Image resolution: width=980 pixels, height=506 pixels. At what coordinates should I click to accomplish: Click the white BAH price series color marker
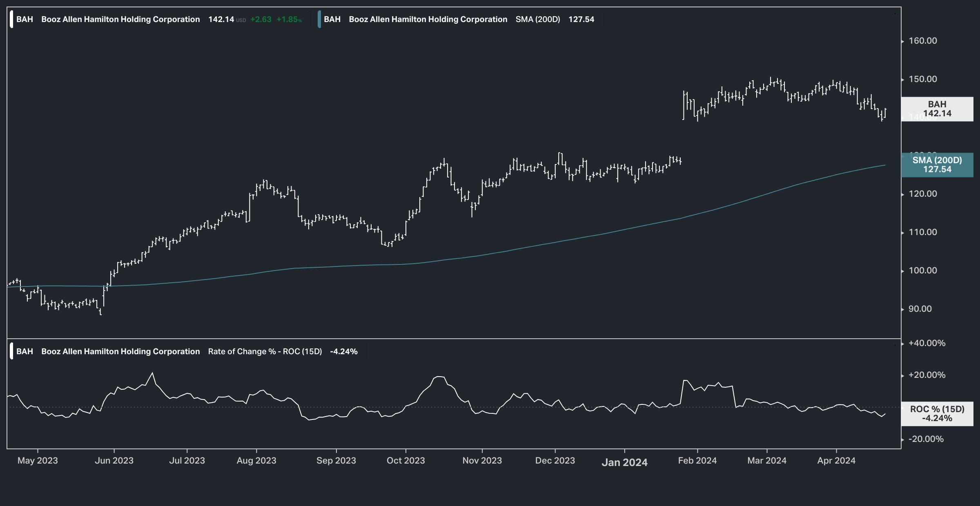coord(11,19)
